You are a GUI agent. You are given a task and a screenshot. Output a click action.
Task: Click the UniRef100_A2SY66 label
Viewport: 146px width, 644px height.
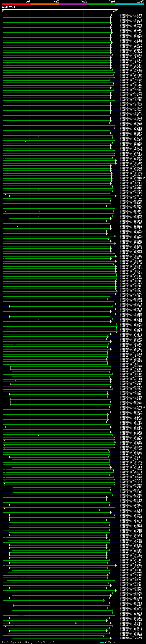click(x=131, y=342)
